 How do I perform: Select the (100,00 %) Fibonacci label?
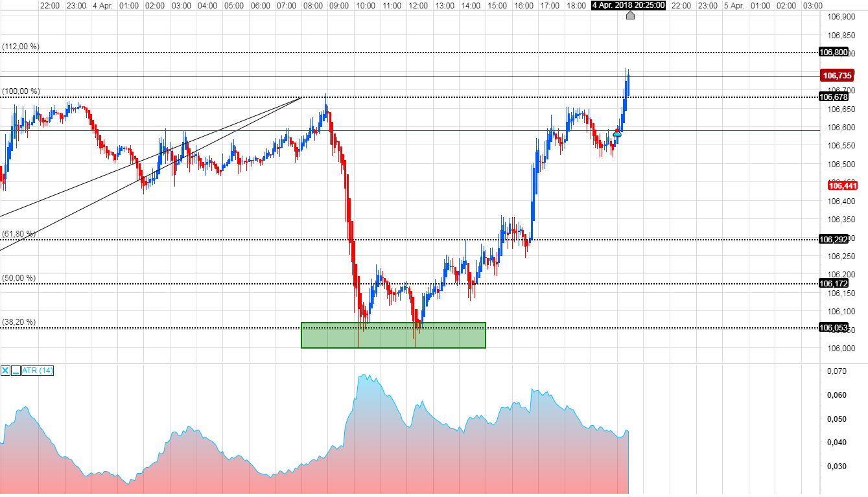[19, 91]
